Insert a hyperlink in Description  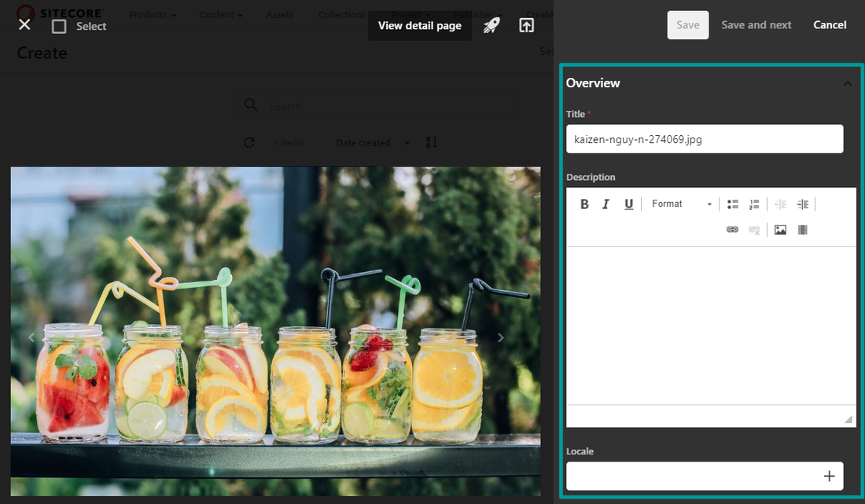click(732, 230)
